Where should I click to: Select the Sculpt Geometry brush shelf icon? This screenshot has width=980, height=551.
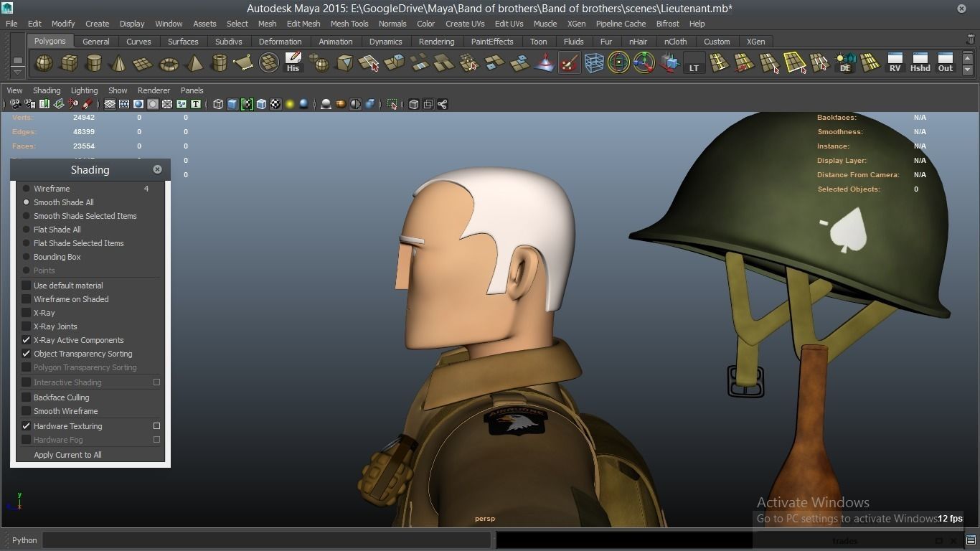[569, 63]
